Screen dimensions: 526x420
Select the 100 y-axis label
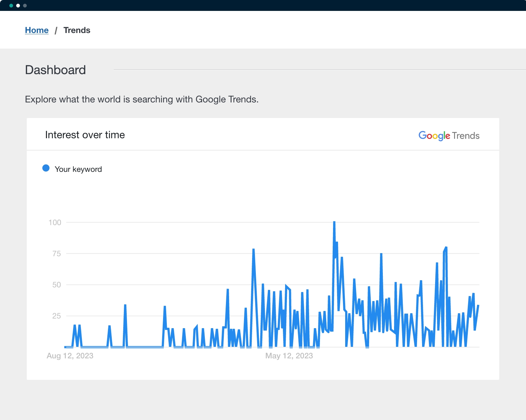tap(55, 222)
